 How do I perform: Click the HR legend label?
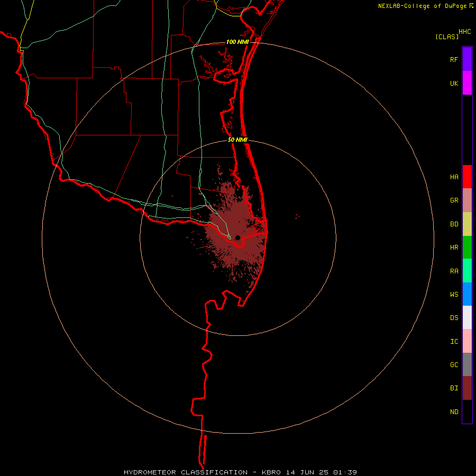tap(454, 248)
